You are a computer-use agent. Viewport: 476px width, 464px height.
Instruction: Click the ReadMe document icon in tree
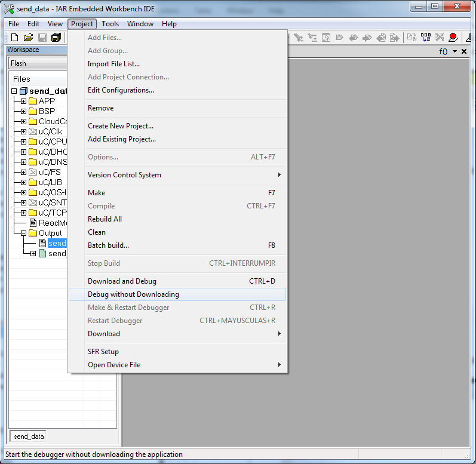pyautogui.click(x=33, y=223)
